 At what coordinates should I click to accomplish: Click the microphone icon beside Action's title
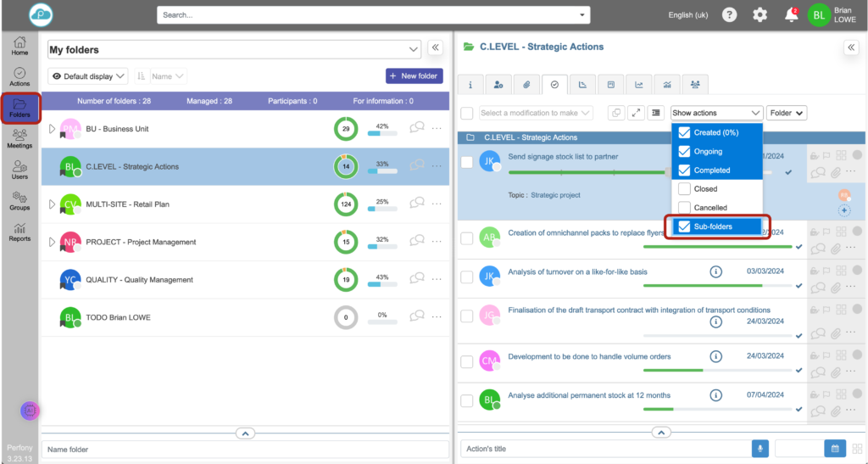point(759,449)
